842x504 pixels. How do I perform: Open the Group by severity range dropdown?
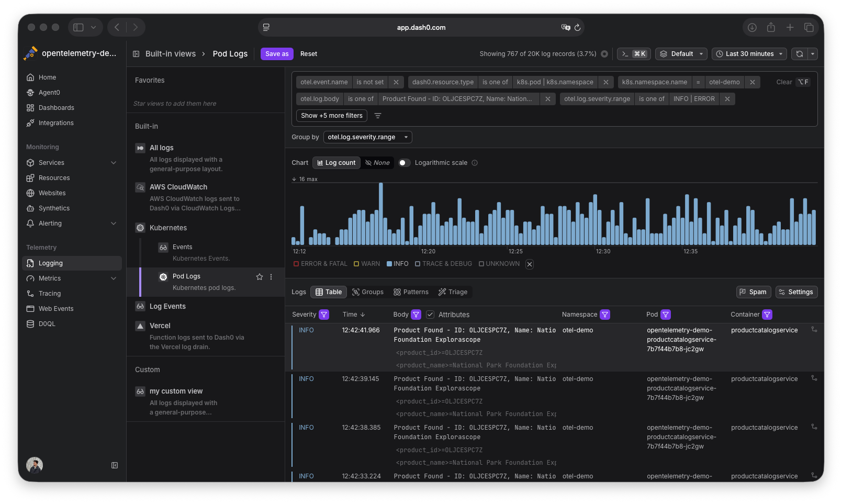pyautogui.click(x=367, y=137)
